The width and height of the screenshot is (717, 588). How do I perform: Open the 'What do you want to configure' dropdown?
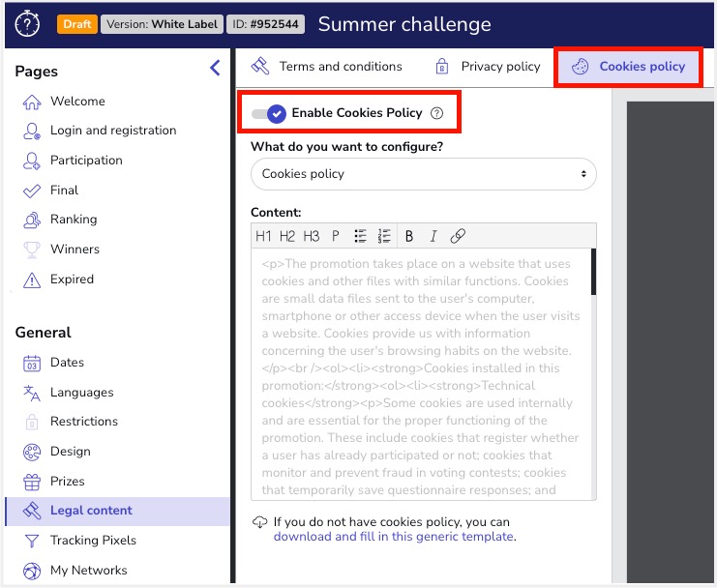pyautogui.click(x=423, y=174)
